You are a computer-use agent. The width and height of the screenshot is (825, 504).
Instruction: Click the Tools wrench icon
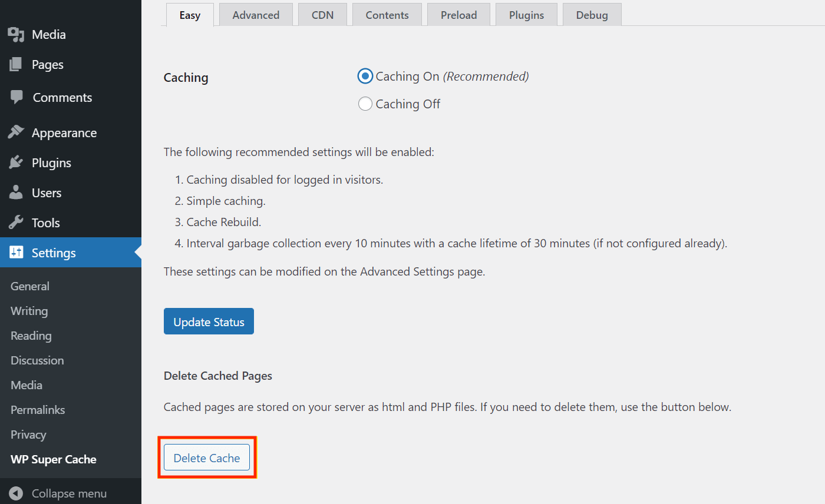coord(16,223)
